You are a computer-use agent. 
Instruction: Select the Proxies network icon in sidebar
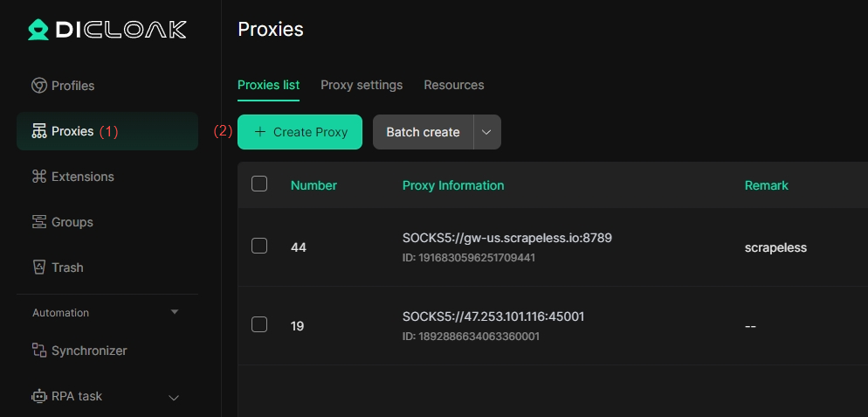38,131
